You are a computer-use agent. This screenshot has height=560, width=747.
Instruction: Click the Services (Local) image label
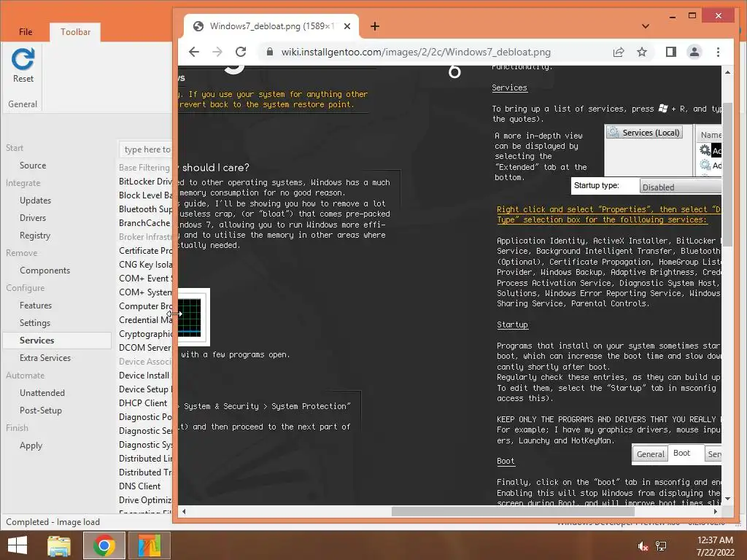(645, 133)
